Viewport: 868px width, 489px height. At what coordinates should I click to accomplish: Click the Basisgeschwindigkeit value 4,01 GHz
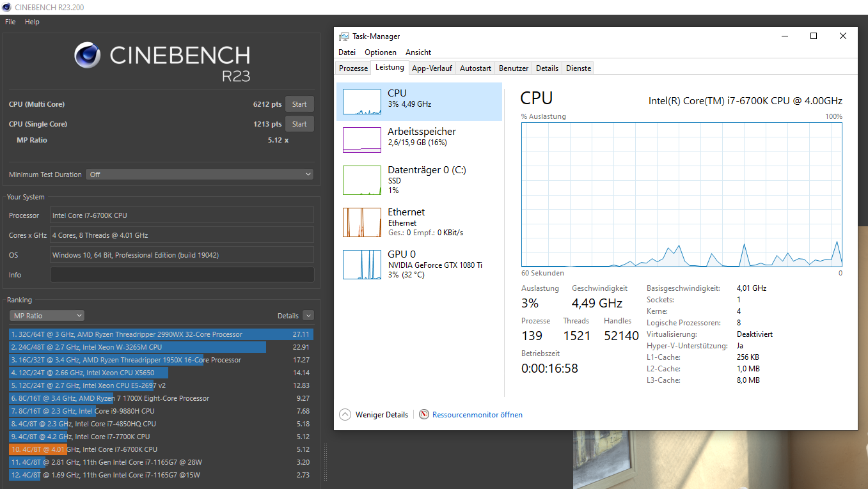pyautogui.click(x=752, y=288)
